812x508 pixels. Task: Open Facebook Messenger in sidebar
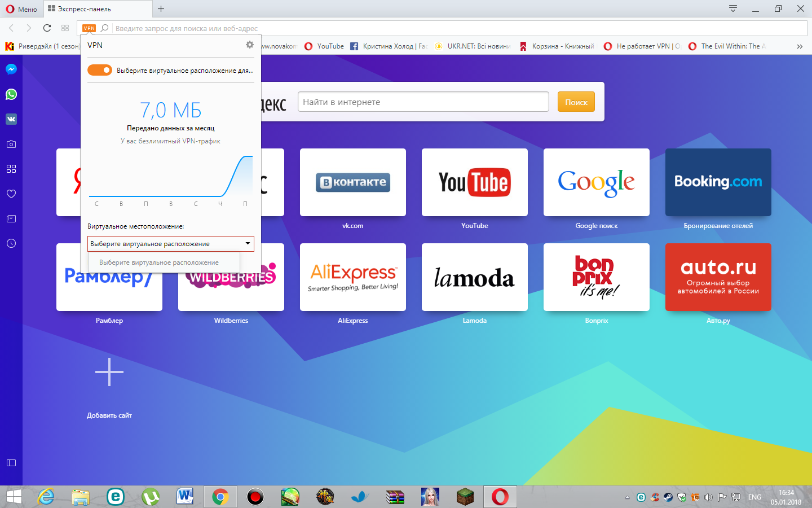[11, 69]
